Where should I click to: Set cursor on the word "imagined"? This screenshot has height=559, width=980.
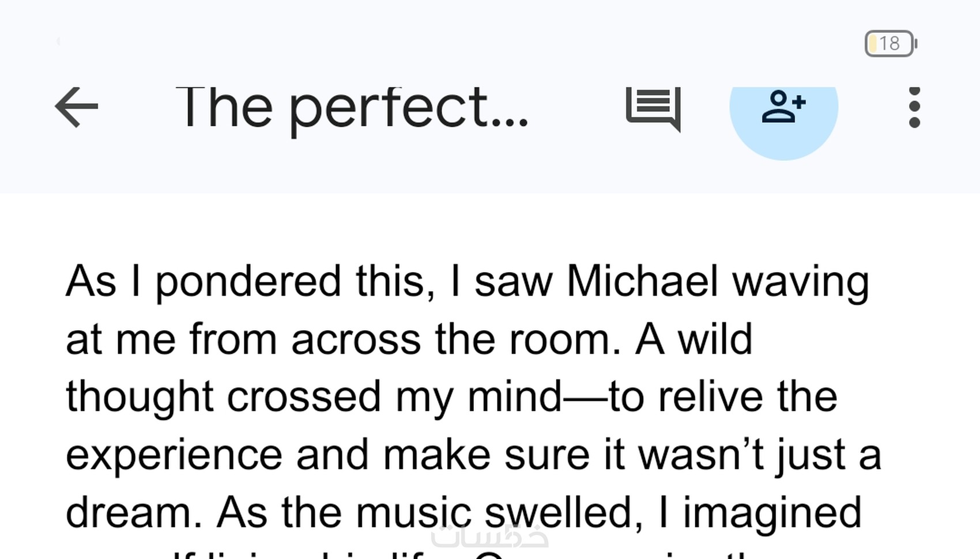[772, 513]
